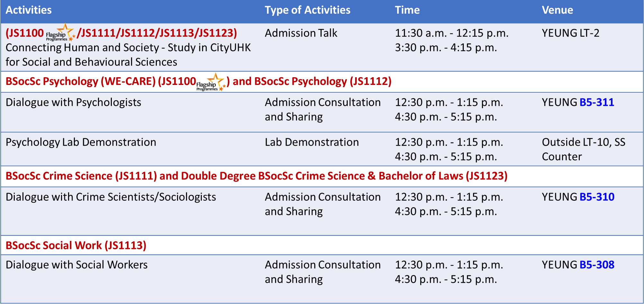Click the Lab Demonstration type cell
644x304 pixels.
(311, 142)
